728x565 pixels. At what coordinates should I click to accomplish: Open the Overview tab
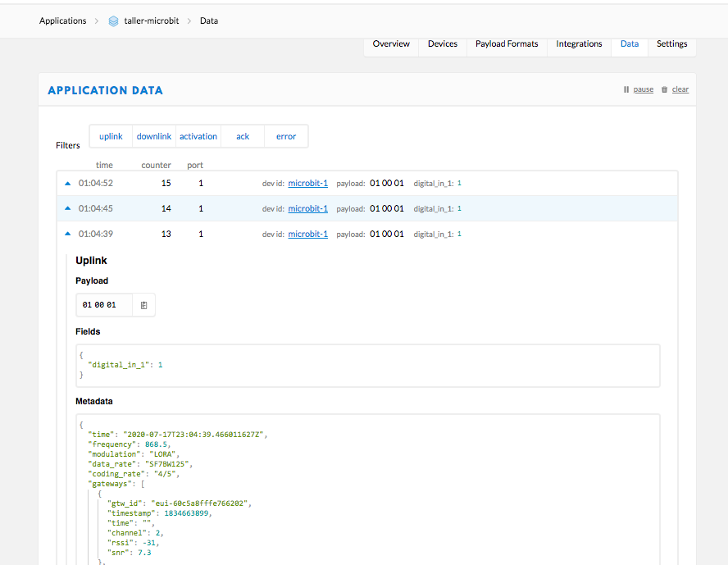coord(391,43)
